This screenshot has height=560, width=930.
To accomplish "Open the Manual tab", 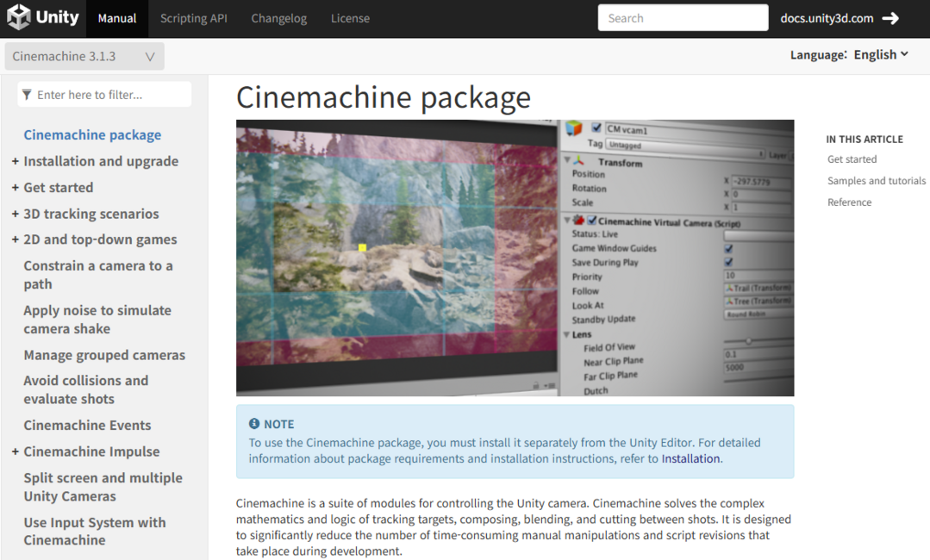I will coord(117,18).
